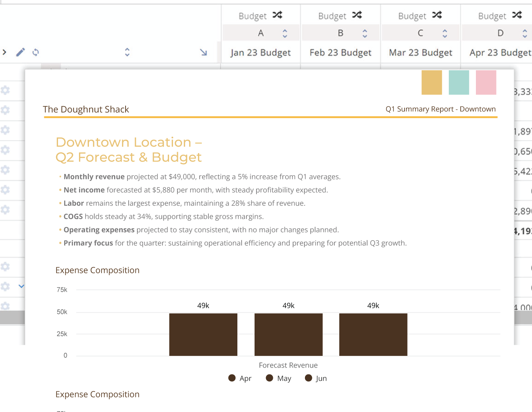Pick the teal color swatch on the report

tap(459, 82)
